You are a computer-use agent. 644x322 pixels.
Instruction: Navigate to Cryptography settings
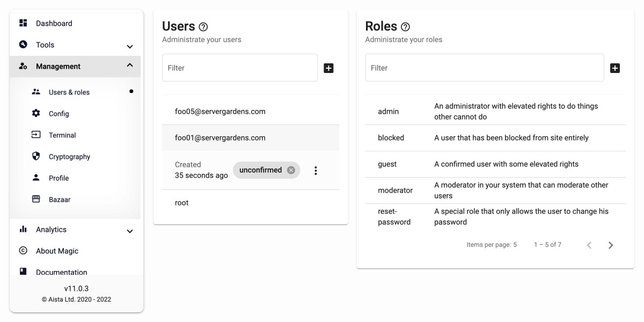point(69,157)
